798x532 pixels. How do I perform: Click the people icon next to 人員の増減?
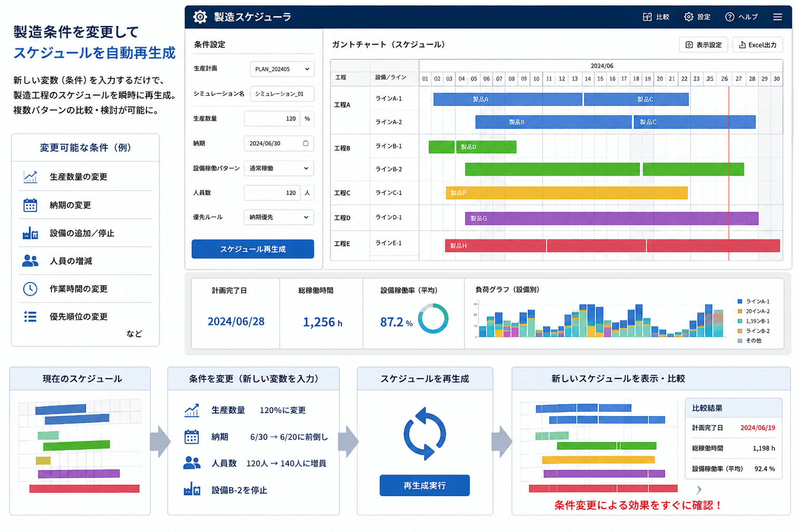point(30,261)
